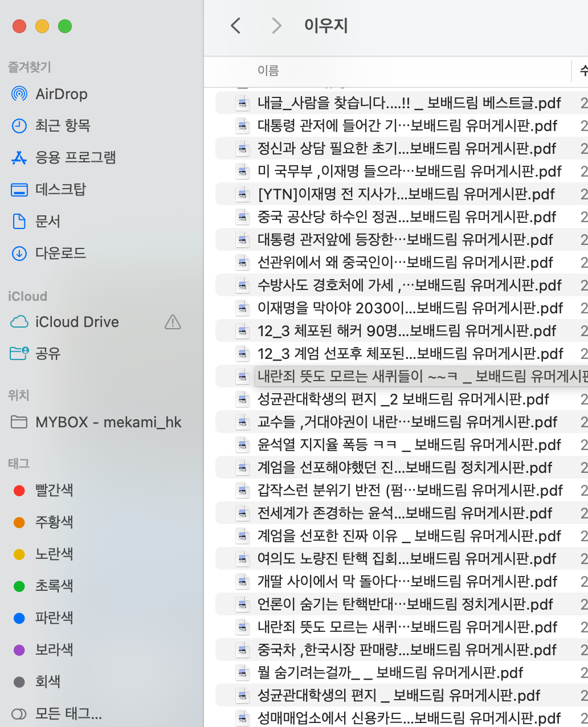Viewport: 588px width, 727px height.
Task: Select file 여의도 노량진 탄핵 집회...pdf
Action: (x=407, y=559)
